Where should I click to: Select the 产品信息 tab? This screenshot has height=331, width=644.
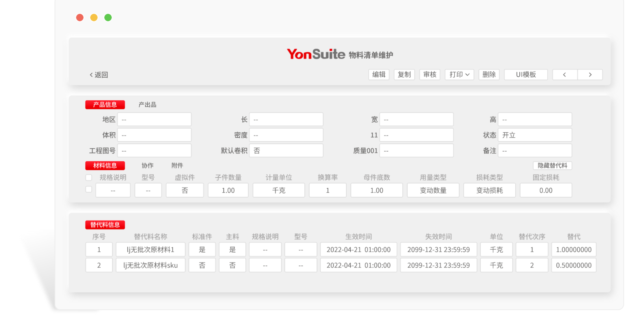105,104
